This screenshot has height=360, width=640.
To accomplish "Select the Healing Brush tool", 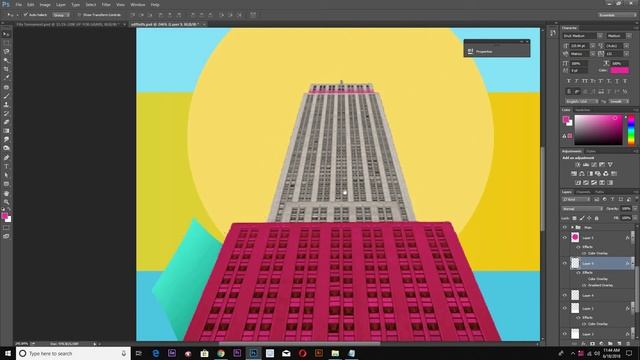I will [x=6, y=87].
